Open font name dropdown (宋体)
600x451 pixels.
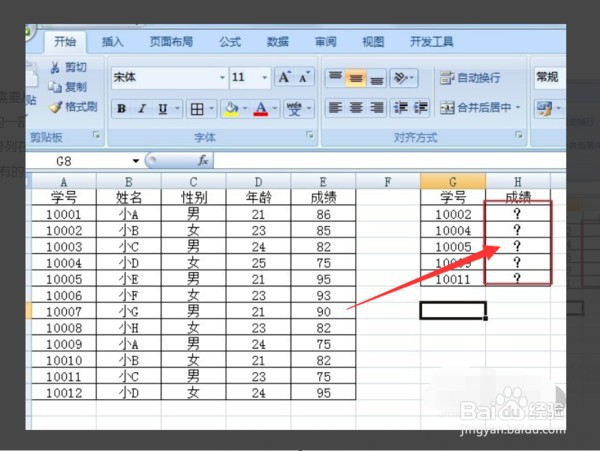(222, 78)
